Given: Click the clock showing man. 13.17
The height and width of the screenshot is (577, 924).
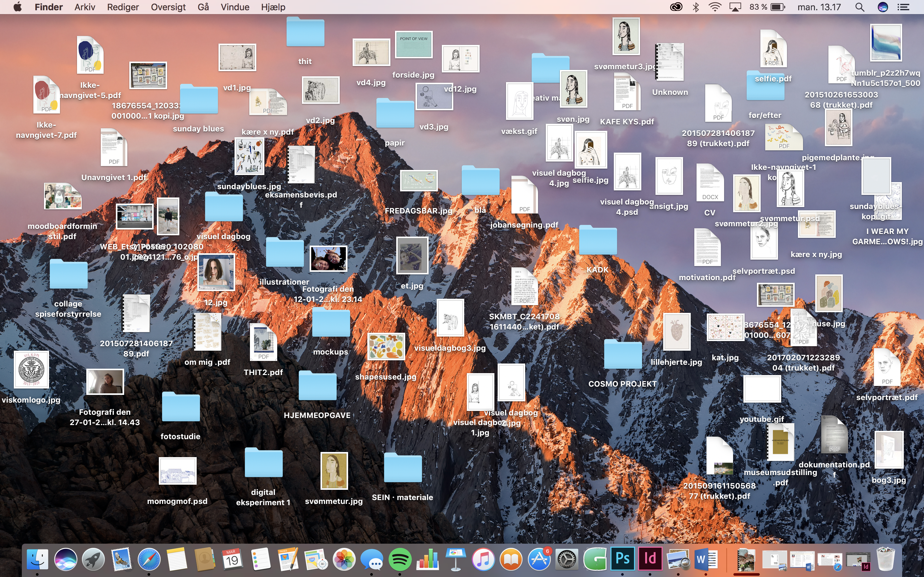Looking at the screenshot, I should (x=819, y=7).
